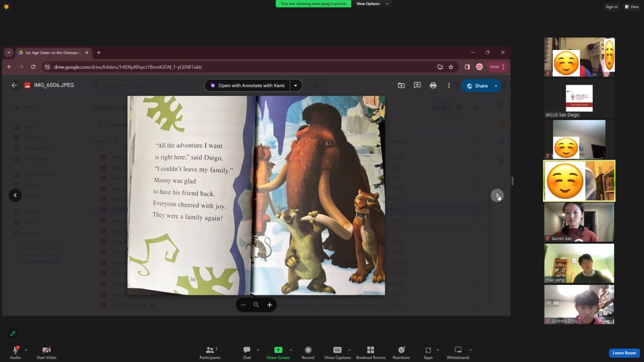Open the Reactions menu
The height and width of the screenshot is (362, 644).
point(401,352)
